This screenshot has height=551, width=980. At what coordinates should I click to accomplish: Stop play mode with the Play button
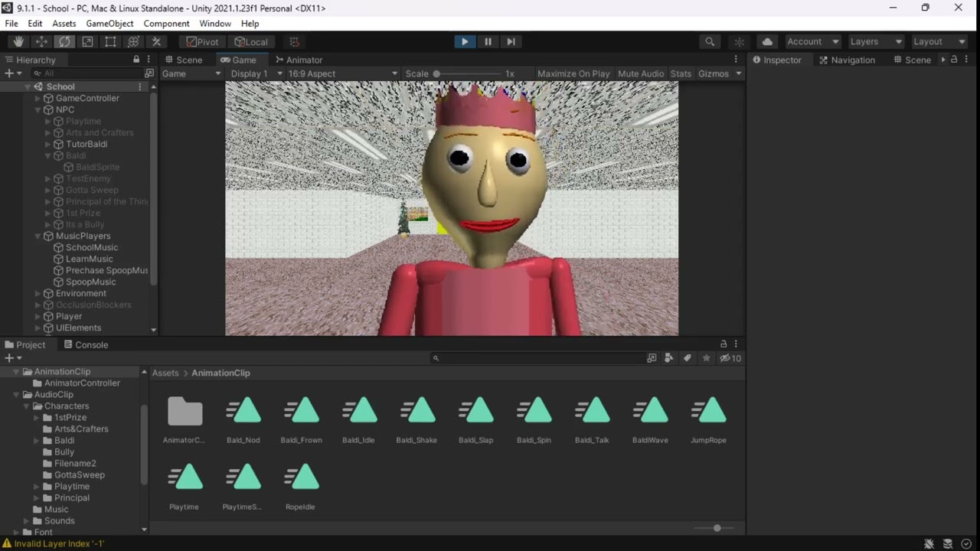465,42
